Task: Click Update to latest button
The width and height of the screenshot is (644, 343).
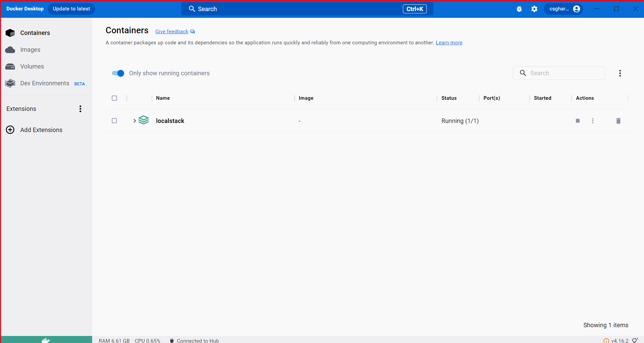Action: pos(71,9)
